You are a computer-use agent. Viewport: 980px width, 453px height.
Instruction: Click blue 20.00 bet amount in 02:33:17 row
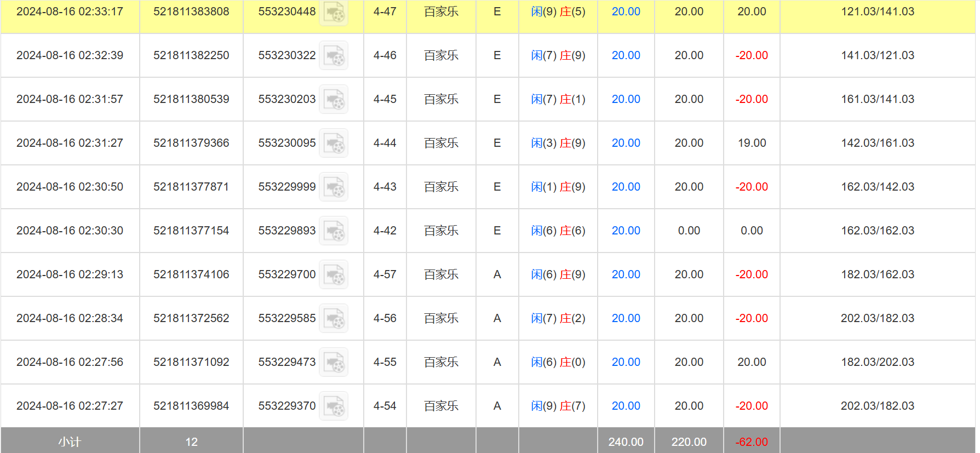coord(626,12)
